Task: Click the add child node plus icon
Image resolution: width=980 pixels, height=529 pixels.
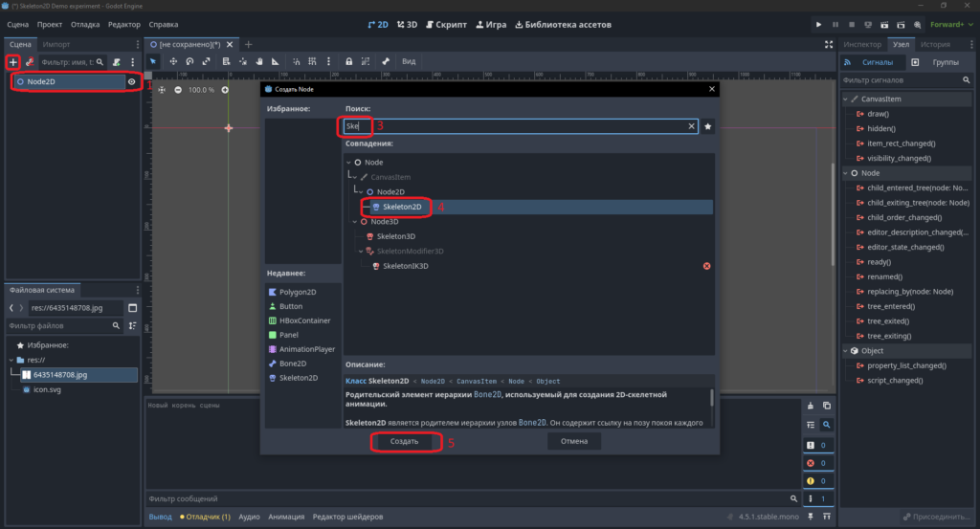Action: (x=13, y=62)
